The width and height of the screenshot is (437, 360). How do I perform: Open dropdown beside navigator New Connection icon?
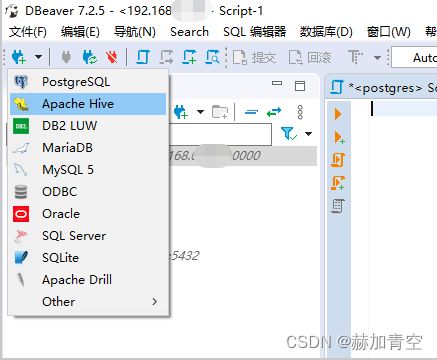coord(200,112)
